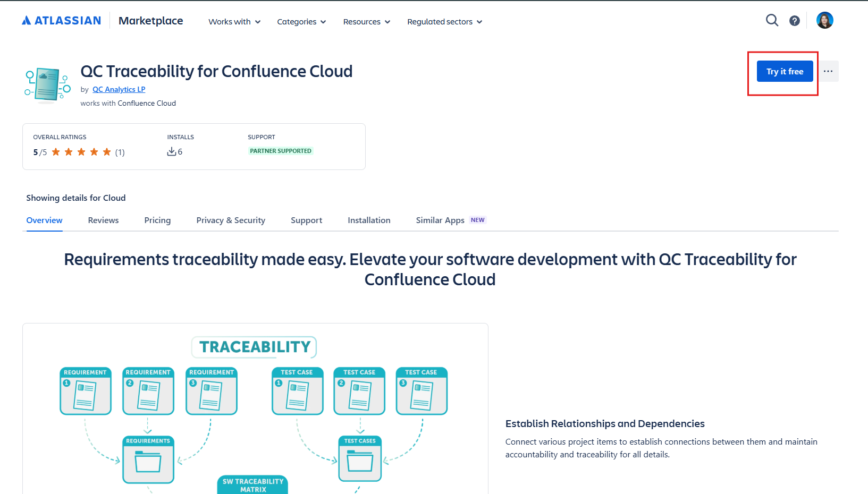868x494 pixels.
Task: Click the NEW badge beside Similar Apps
Action: tap(477, 220)
